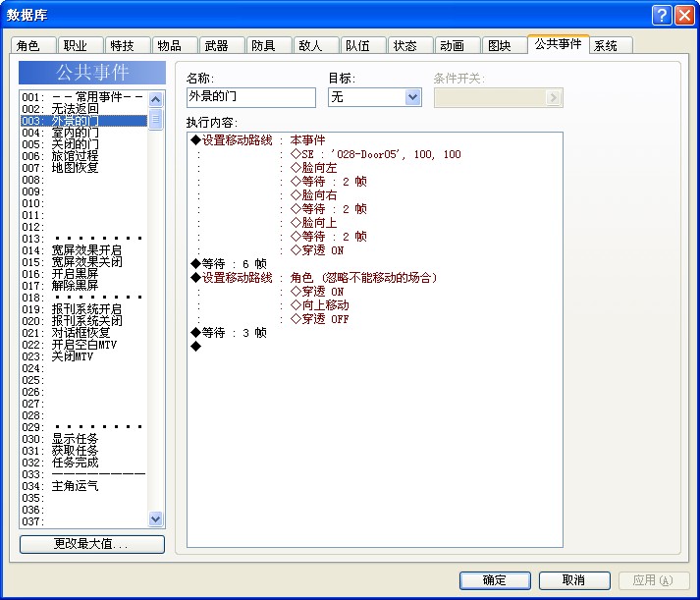The image size is (700, 600).
Task: Click the empty last command diamond
Action: (196, 347)
